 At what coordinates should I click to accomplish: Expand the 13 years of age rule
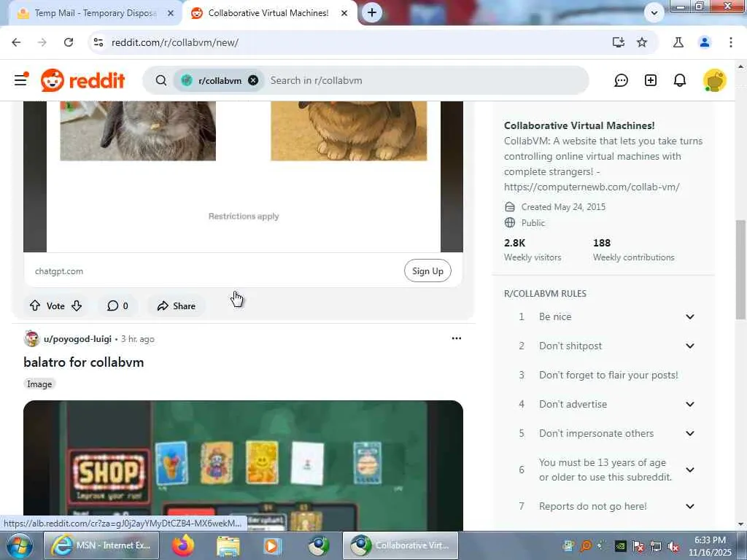(689, 470)
